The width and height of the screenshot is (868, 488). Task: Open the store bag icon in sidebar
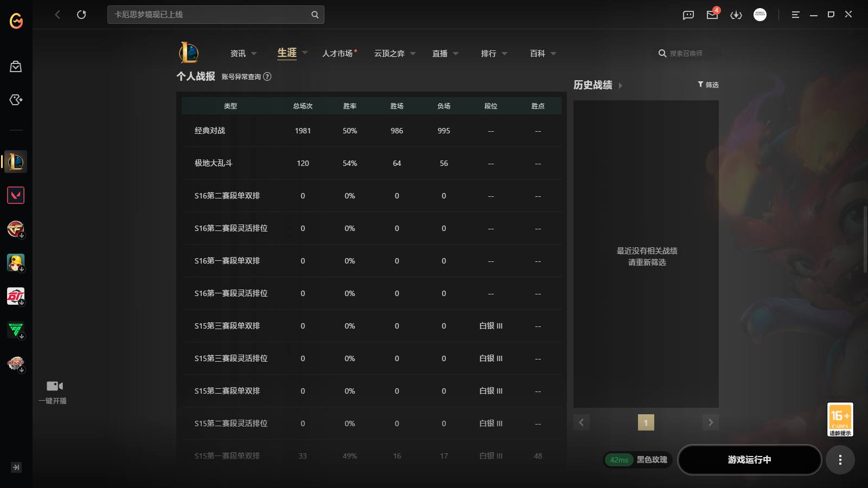pyautogui.click(x=16, y=66)
